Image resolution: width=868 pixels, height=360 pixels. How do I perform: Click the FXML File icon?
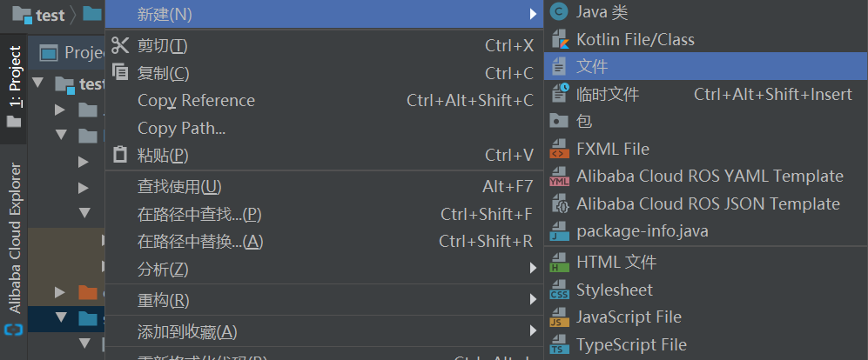coord(560,149)
